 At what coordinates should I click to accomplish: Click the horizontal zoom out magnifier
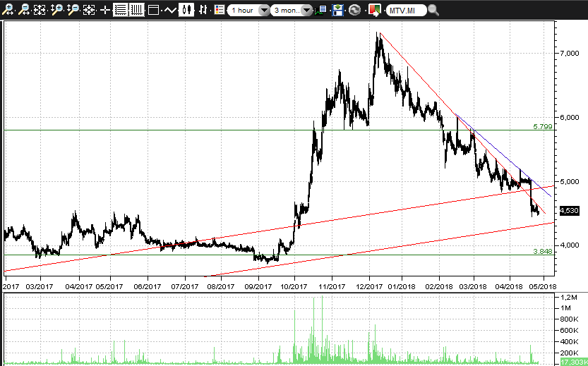click(24, 10)
